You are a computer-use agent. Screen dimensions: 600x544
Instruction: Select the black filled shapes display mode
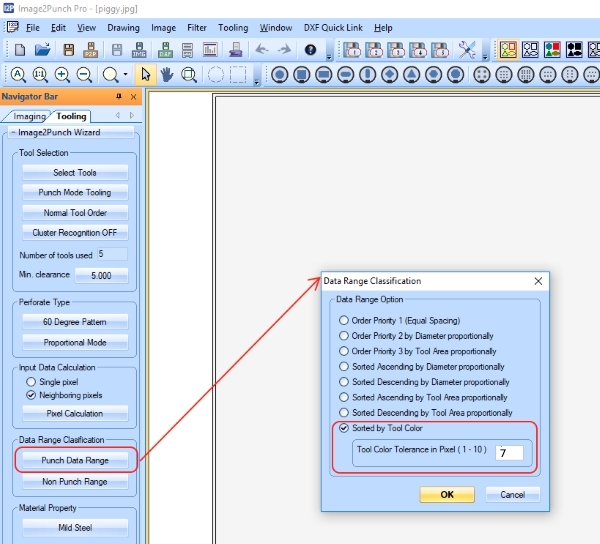574,50
